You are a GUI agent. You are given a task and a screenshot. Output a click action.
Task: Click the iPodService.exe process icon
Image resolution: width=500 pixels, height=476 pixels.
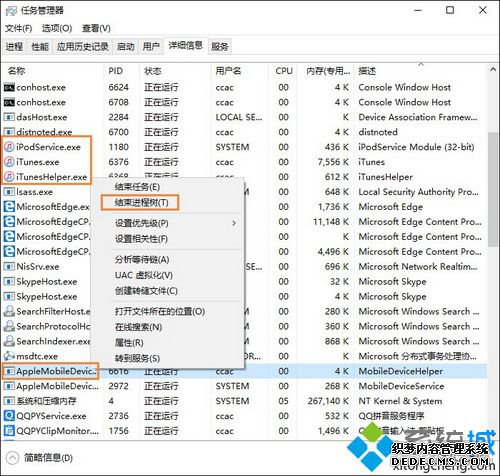(9, 147)
